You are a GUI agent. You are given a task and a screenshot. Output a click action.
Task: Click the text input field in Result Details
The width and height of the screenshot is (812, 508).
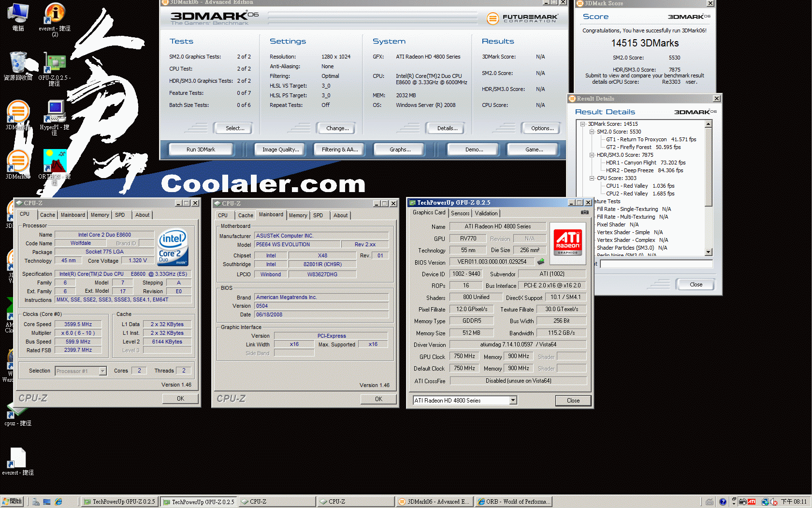[x=656, y=264]
